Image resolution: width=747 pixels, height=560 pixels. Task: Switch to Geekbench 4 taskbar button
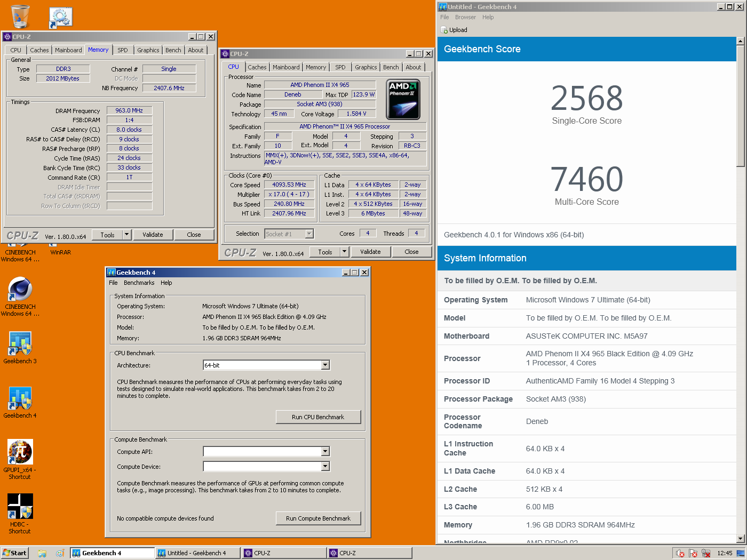point(113,553)
